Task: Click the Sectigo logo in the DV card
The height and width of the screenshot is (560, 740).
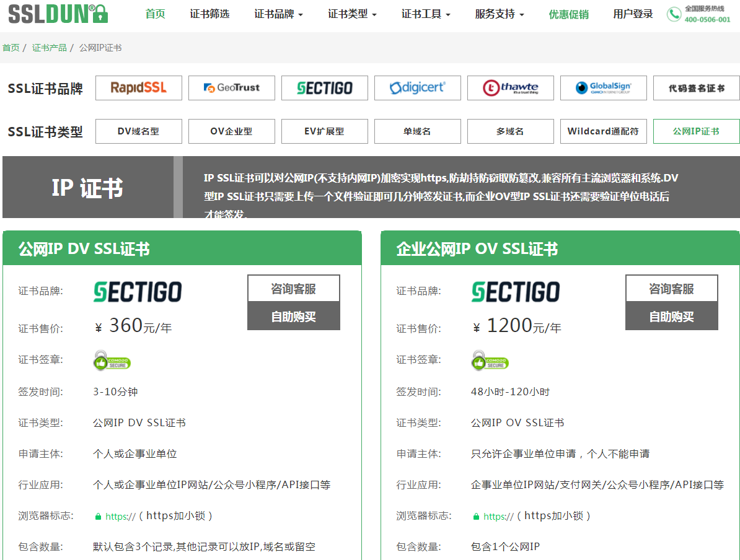Action: coord(138,292)
